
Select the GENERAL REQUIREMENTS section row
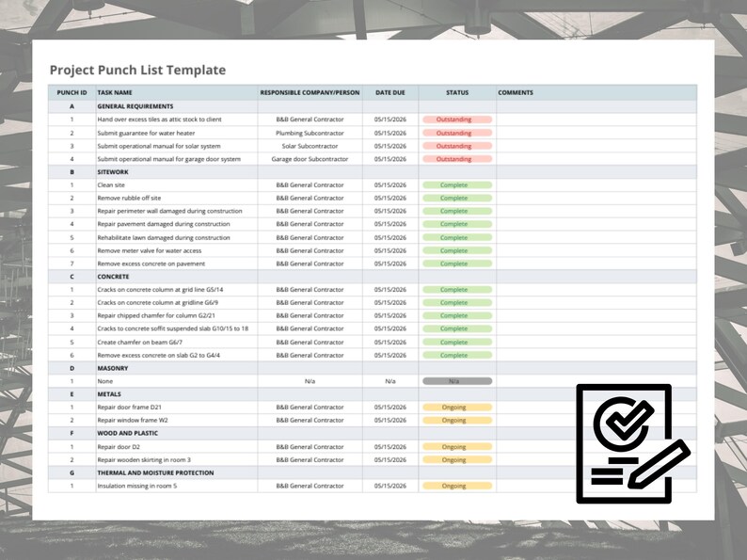[372, 106]
